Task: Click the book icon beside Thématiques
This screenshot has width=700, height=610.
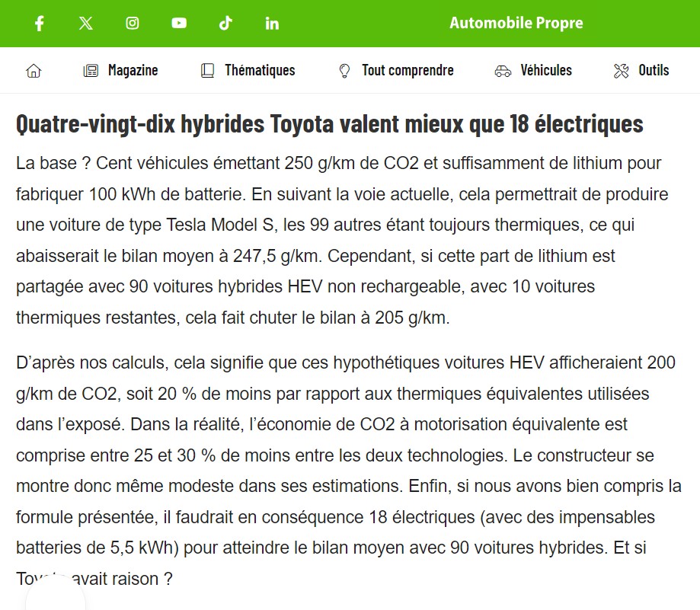Action: click(207, 71)
